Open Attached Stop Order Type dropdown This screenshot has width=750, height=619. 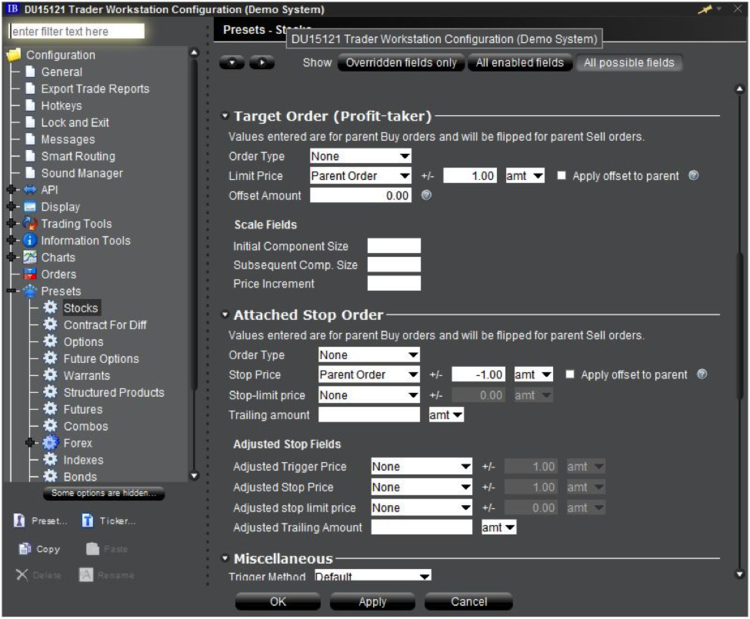coord(369,355)
